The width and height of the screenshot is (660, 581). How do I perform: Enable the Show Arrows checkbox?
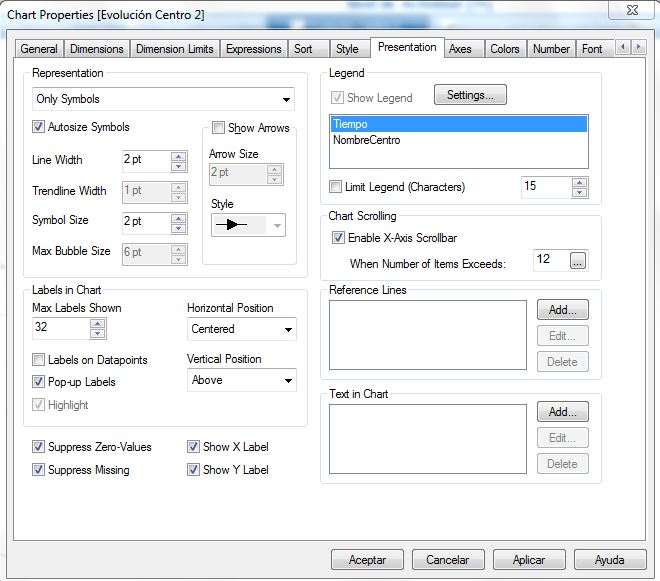click(219, 128)
